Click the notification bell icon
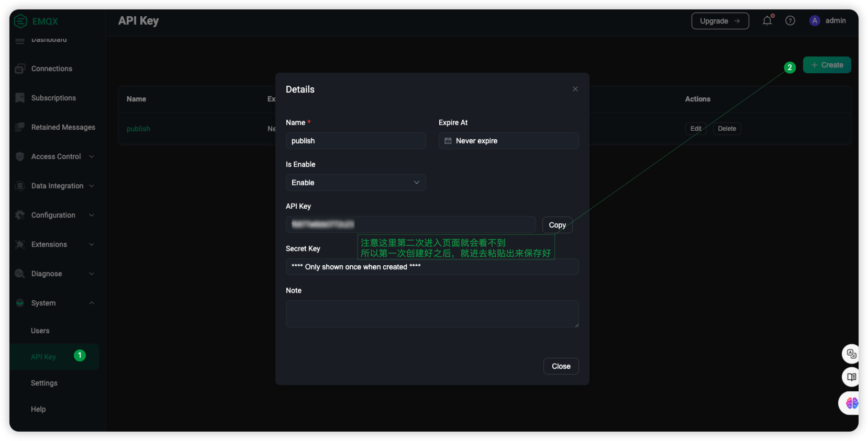The height and width of the screenshot is (441, 868). point(767,21)
